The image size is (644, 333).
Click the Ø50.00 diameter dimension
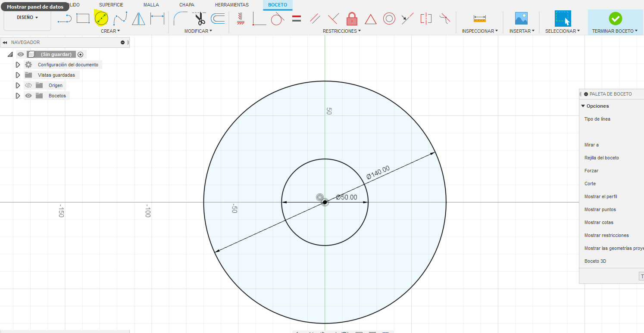[x=347, y=197]
